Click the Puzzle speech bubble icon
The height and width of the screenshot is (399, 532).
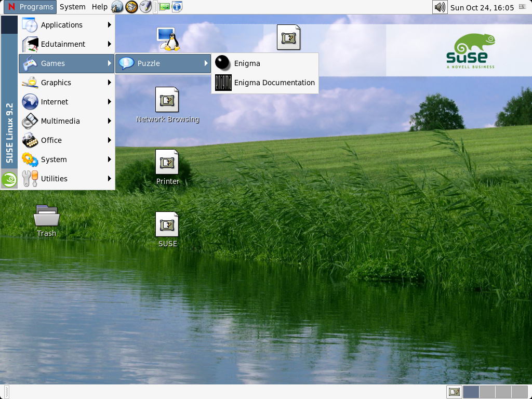(x=126, y=63)
